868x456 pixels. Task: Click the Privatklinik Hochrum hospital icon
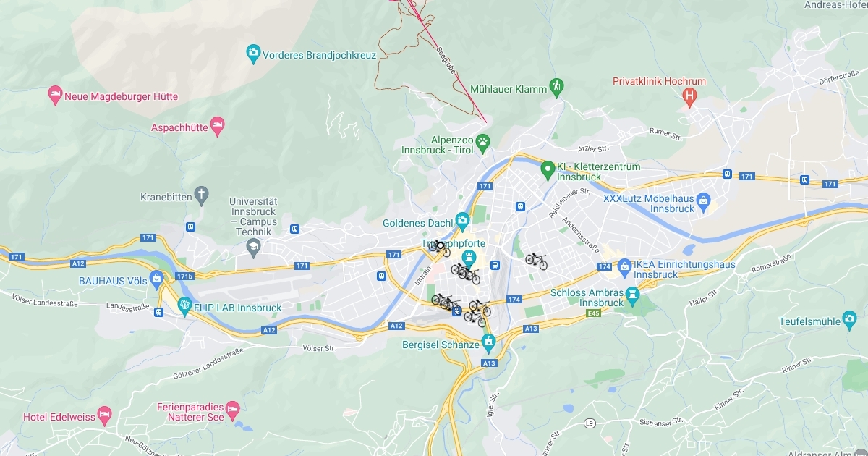(690, 95)
